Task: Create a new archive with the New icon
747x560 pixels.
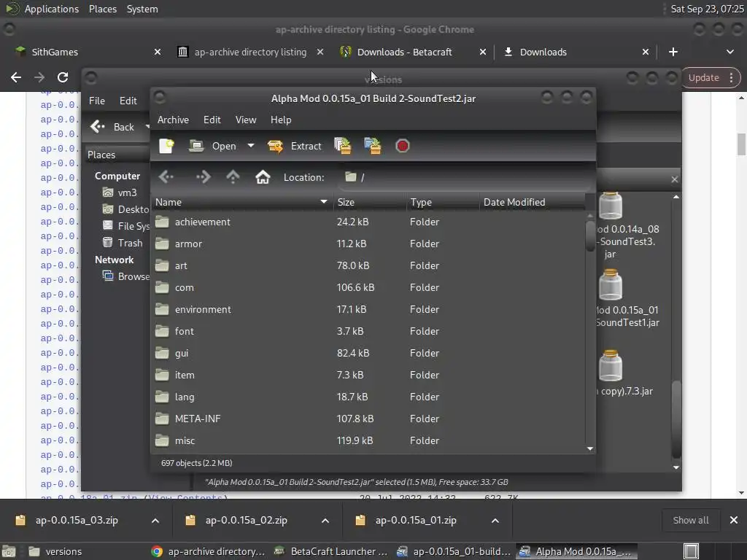Action: click(x=167, y=146)
